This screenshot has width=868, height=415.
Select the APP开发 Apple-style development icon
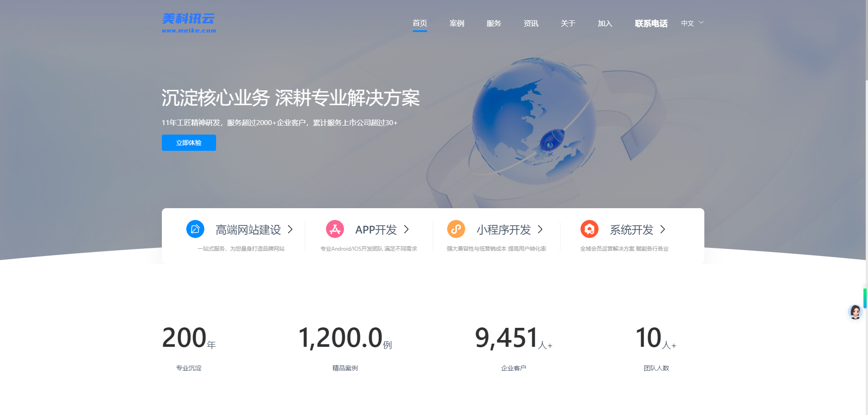tap(335, 229)
